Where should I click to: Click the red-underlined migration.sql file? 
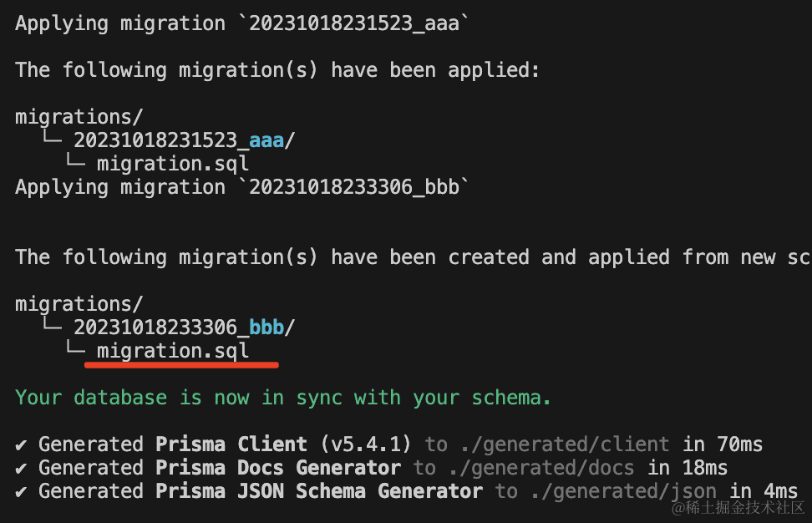tap(173, 350)
